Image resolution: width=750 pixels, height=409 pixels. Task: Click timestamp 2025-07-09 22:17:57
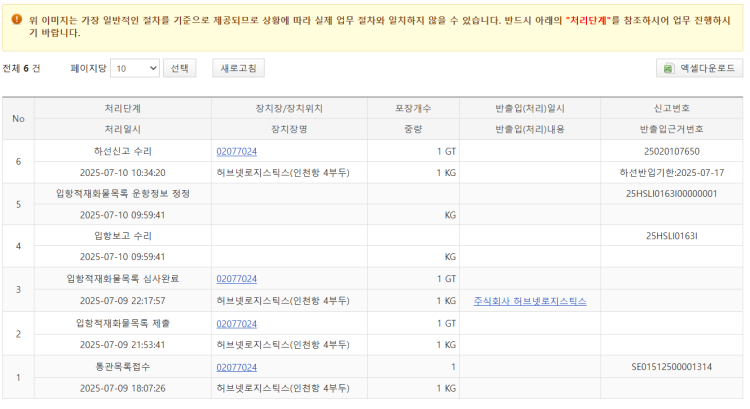coord(122,301)
